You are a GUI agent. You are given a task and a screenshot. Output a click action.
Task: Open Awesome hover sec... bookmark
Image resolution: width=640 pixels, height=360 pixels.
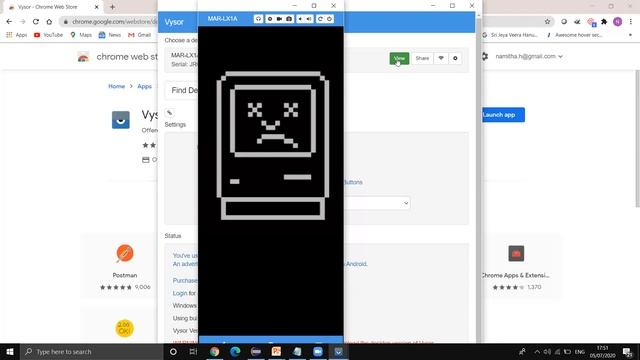(x=574, y=35)
